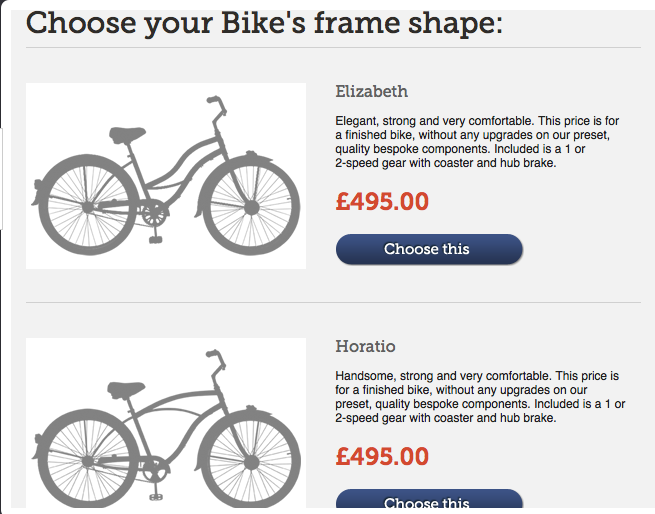
Task: Click the Elizabeth bike frame image
Action: click(x=165, y=176)
